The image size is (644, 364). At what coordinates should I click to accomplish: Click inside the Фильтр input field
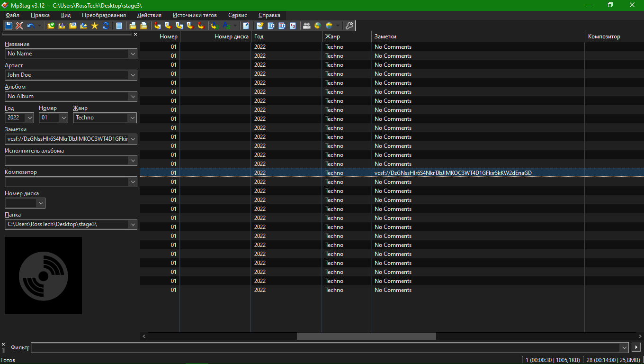tap(327, 347)
